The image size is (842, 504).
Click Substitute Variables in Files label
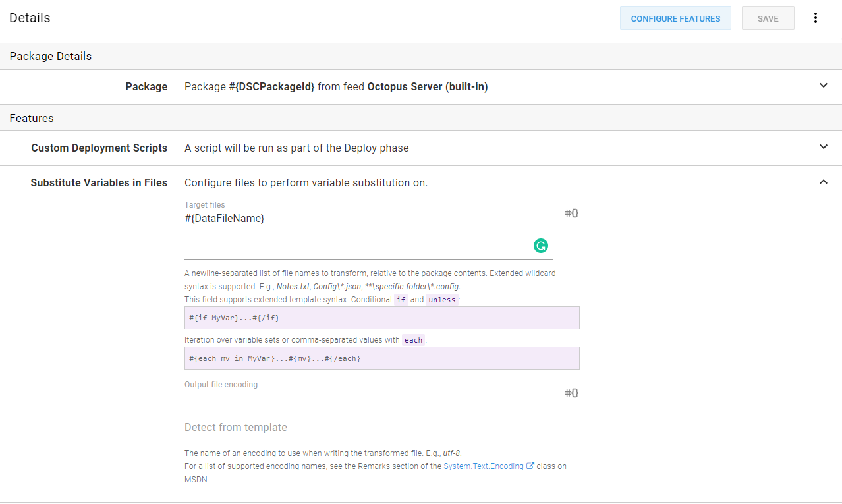99,183
